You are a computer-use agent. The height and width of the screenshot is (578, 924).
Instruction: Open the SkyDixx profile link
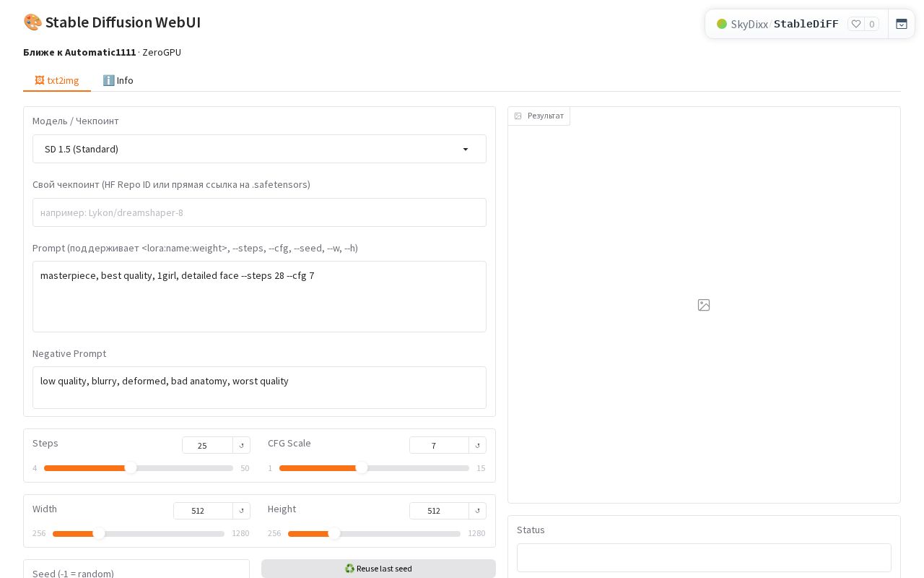click(x=749, y=24)
